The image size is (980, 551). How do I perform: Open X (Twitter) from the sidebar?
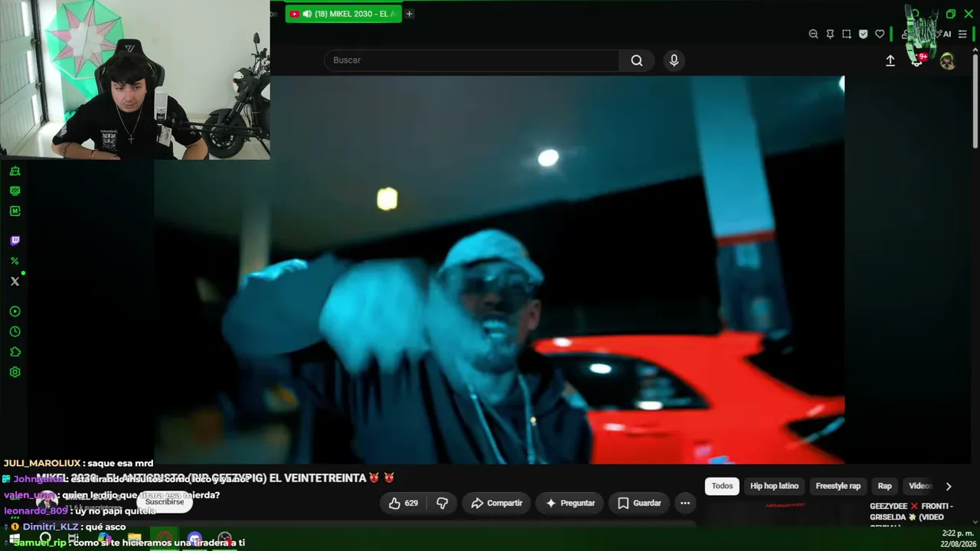click(x=15, y=281)
